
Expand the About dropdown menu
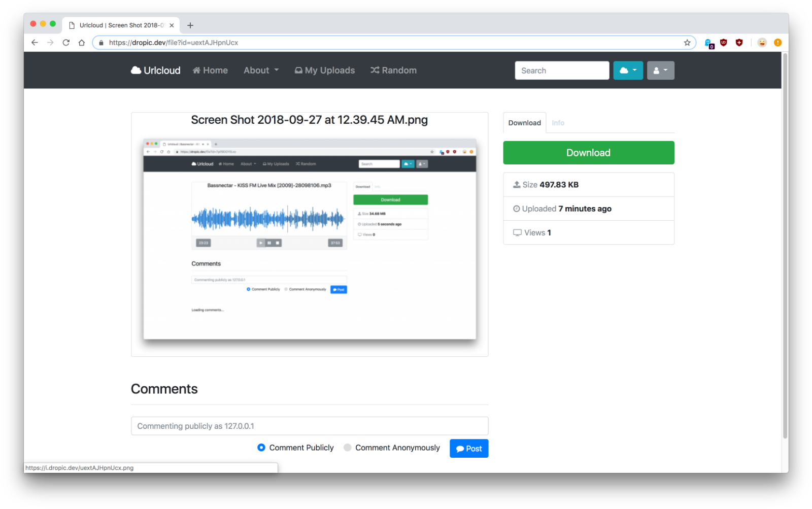[261, 71]
